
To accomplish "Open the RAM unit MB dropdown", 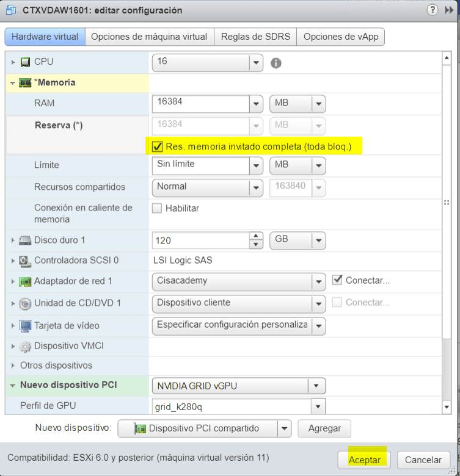I will click(x=298, y=104).
